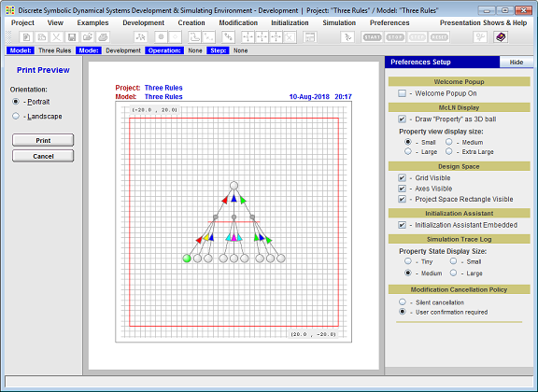Open the Simulation menu

tap(339, 22)
